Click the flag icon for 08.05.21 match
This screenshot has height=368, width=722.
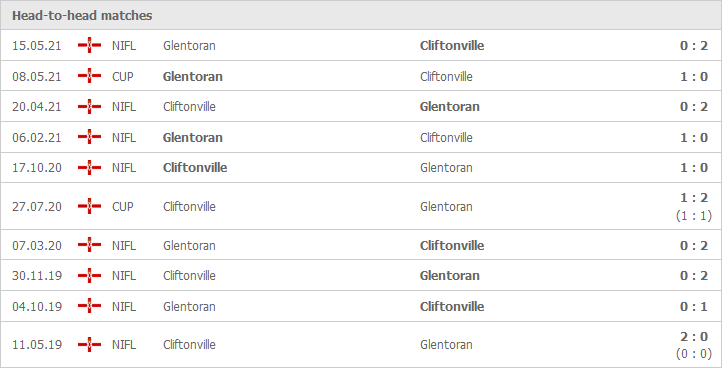coord(89,76)
